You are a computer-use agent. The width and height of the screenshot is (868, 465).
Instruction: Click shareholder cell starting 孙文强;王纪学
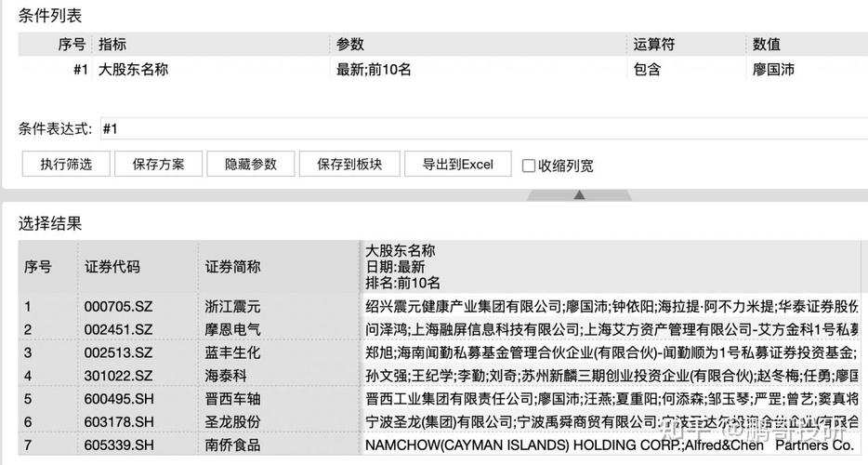pyautogui.click(x=612, y=376)
